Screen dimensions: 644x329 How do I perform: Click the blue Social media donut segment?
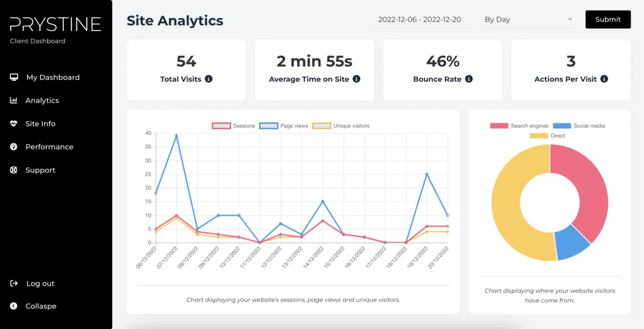point(572,243)
